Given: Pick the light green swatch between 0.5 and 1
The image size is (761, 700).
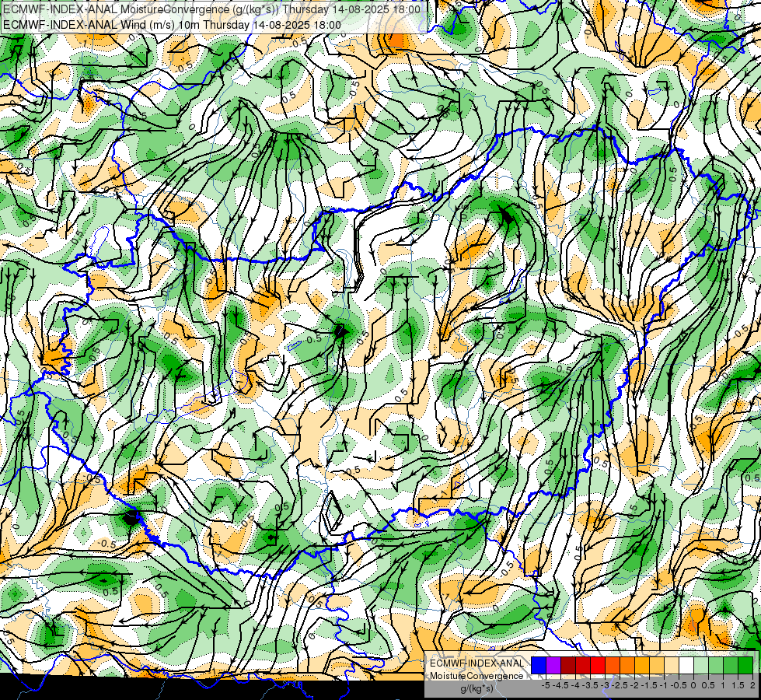Looking at the screenshot, I should click(x=716, y=665).
